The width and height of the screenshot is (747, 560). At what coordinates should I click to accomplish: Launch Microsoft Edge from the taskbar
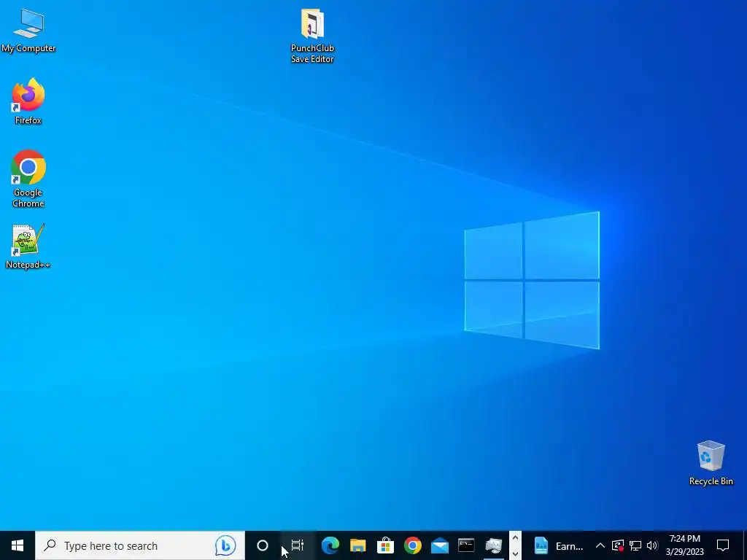point(330,545)
